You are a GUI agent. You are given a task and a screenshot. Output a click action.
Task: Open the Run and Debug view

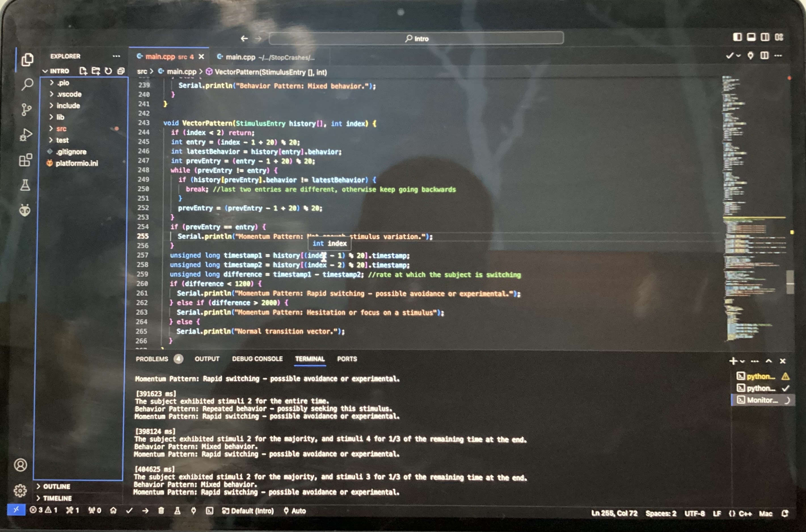click(x=26, y=135)
